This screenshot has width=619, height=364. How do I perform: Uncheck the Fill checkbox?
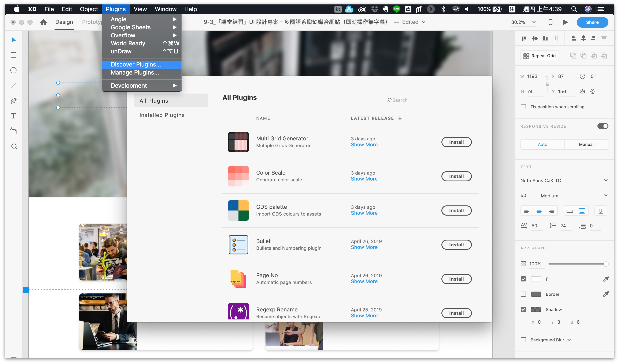(523, 279)
